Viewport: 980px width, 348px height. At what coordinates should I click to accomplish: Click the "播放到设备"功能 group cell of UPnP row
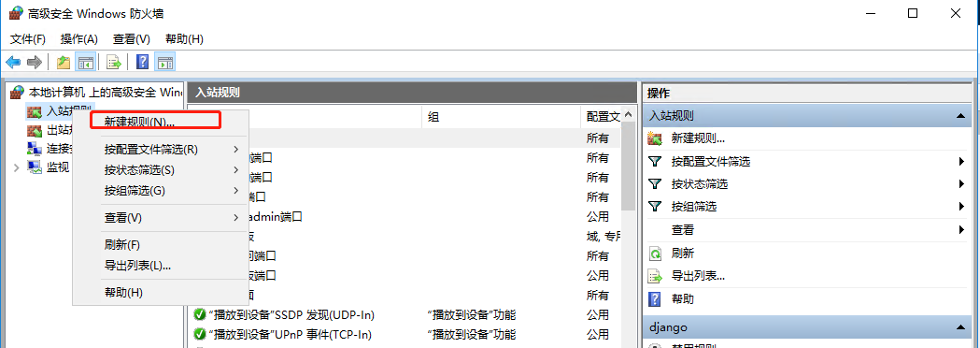pyautogui.click(x=472, y=334)
